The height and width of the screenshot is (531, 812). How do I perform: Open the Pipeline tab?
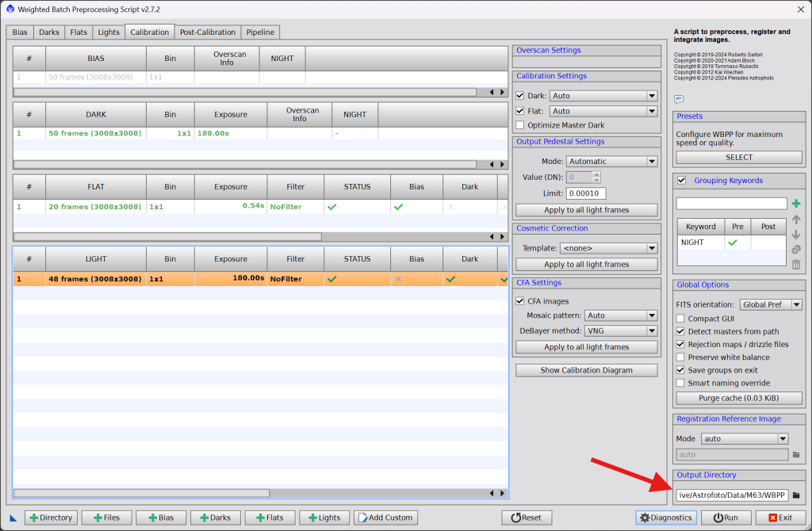click(260, 32)
